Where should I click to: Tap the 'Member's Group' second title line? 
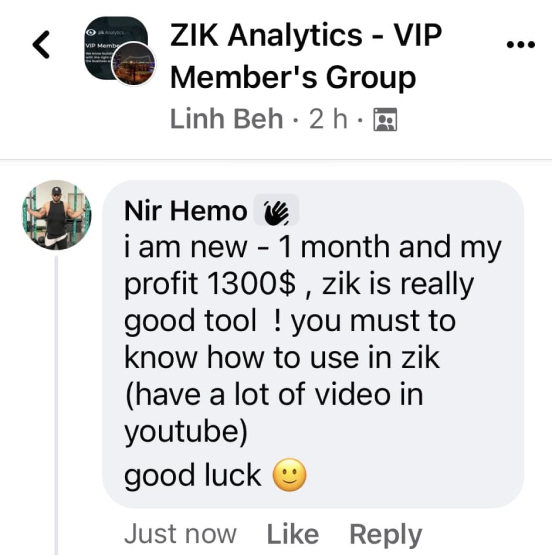click(x=293, y=78)
